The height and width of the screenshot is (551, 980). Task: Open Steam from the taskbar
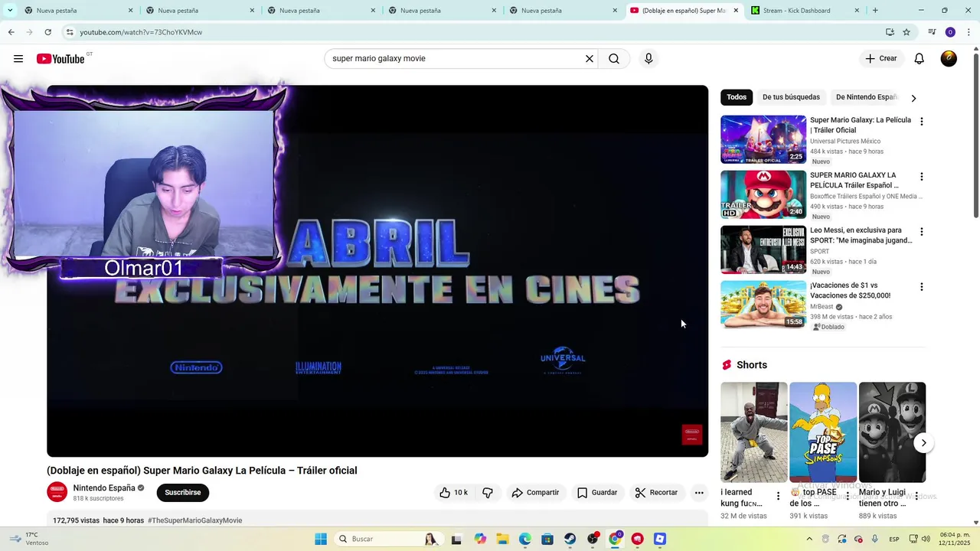point(570,539)
